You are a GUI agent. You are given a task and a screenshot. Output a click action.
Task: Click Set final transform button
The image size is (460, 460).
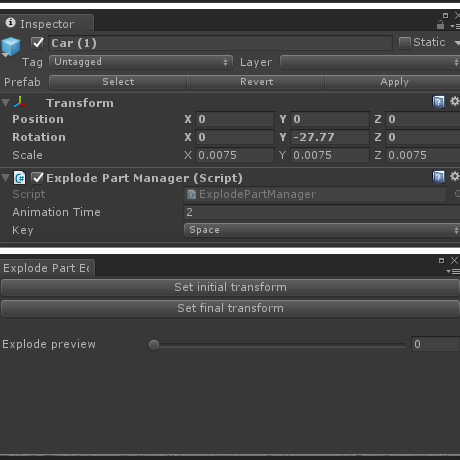[x=230, y=308]
